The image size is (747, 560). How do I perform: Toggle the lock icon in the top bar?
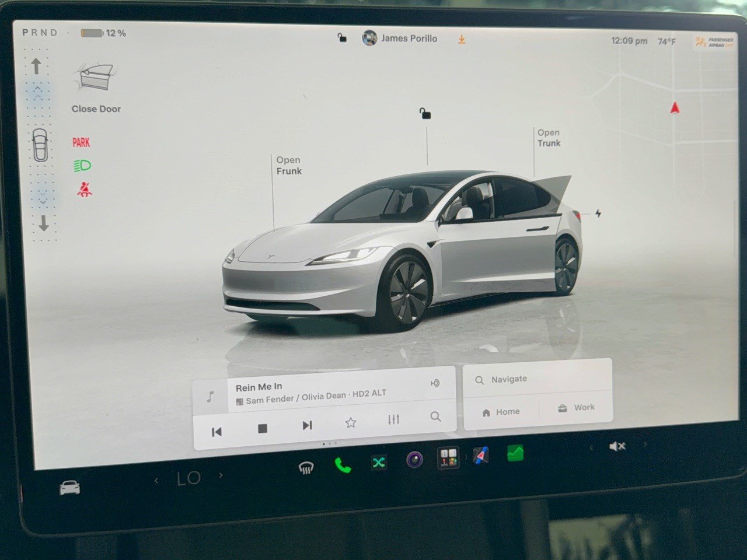click(342, 38)
